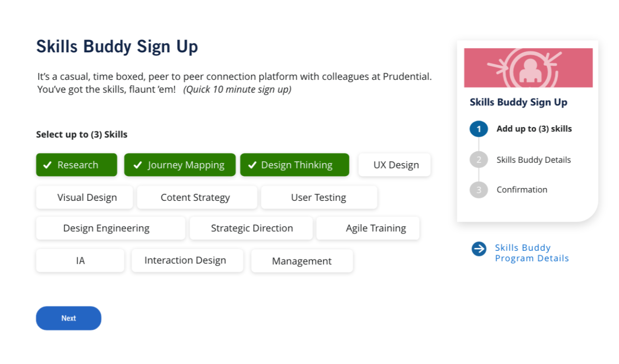Select the IA skill chip
The image size is (619, 364).
coord(80,261)
